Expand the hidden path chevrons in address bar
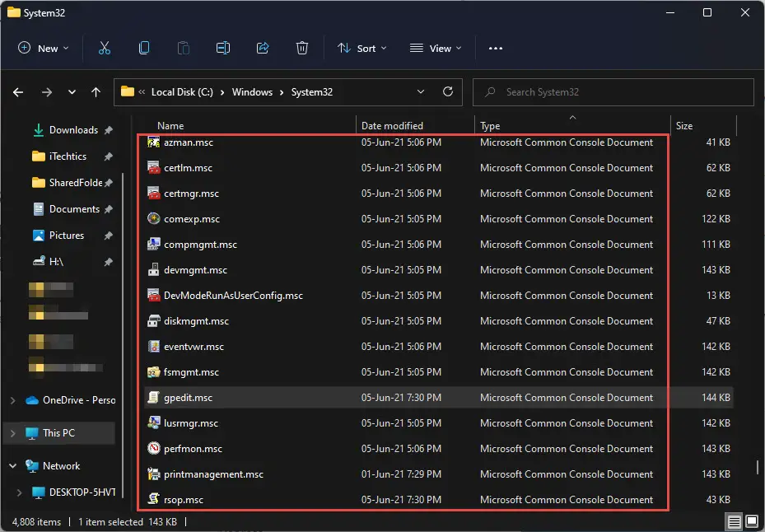The image size is (765, 532). [x=142, y=91]
